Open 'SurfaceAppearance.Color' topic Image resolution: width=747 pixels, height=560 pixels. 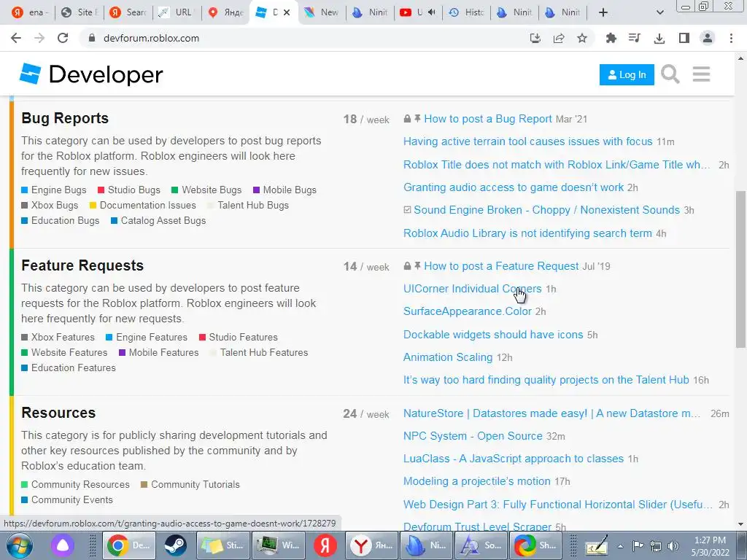coord(468,311)
